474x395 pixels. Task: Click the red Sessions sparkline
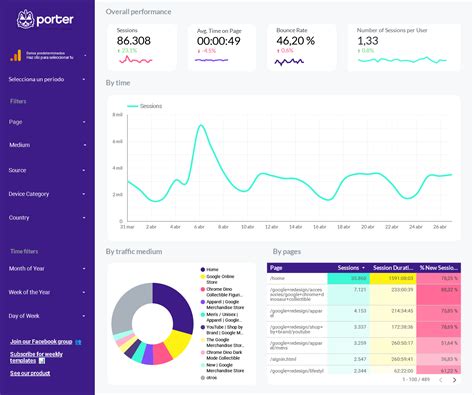(x=135, y=60)
